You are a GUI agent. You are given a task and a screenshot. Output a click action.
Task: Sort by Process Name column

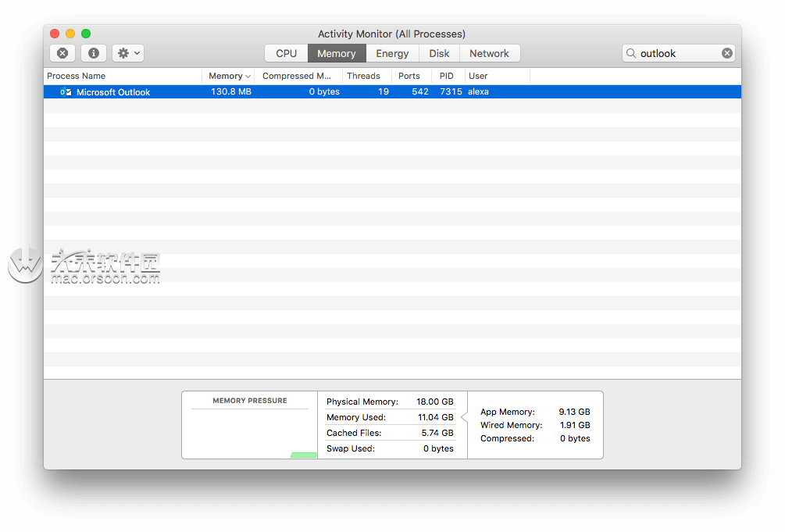123,76
